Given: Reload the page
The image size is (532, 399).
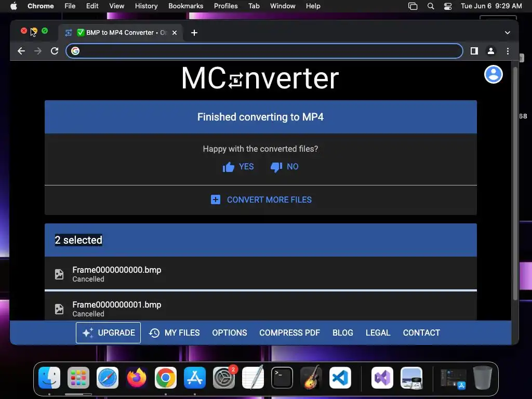Looking at the screenshot, I should pos(55,51).
